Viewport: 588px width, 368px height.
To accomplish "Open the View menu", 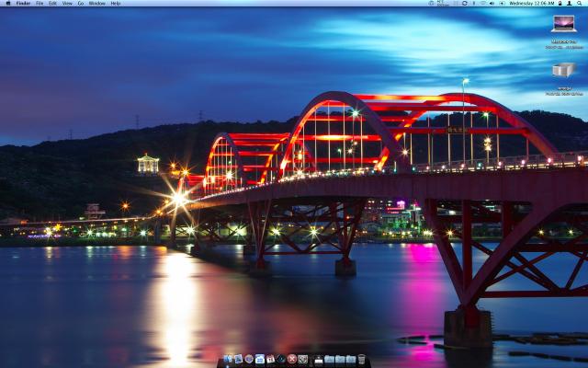I will click(x=67, y=3).
